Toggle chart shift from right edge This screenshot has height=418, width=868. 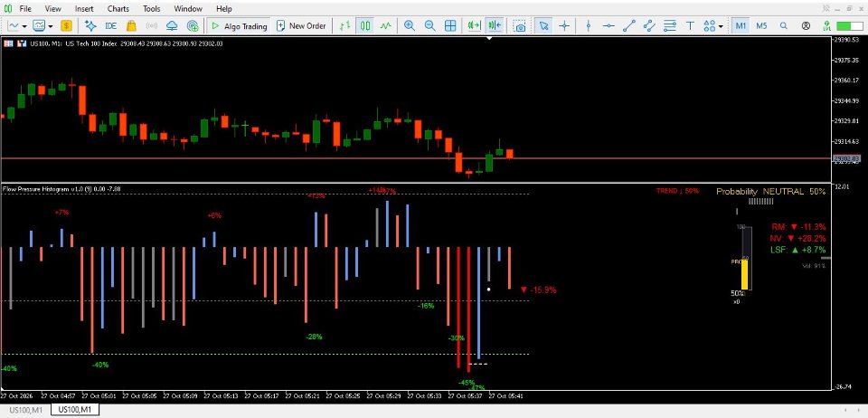coord(495,25)
